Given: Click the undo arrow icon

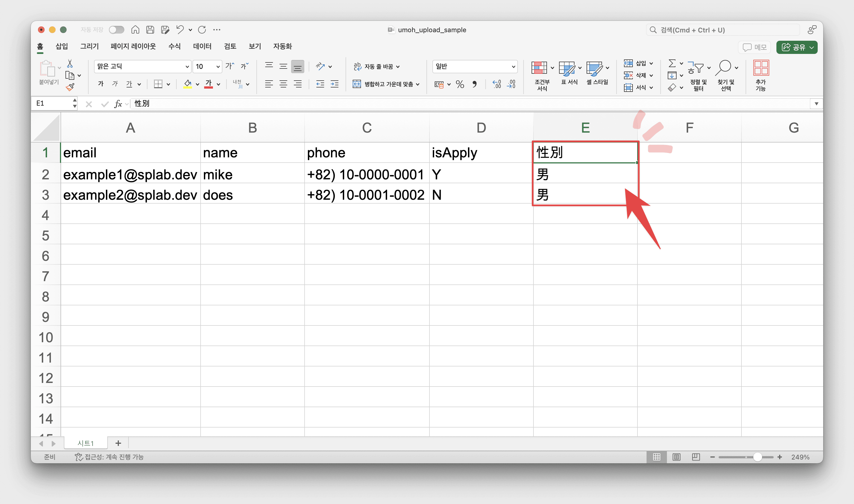Looking at the screenshot, I should coord(180,30).
